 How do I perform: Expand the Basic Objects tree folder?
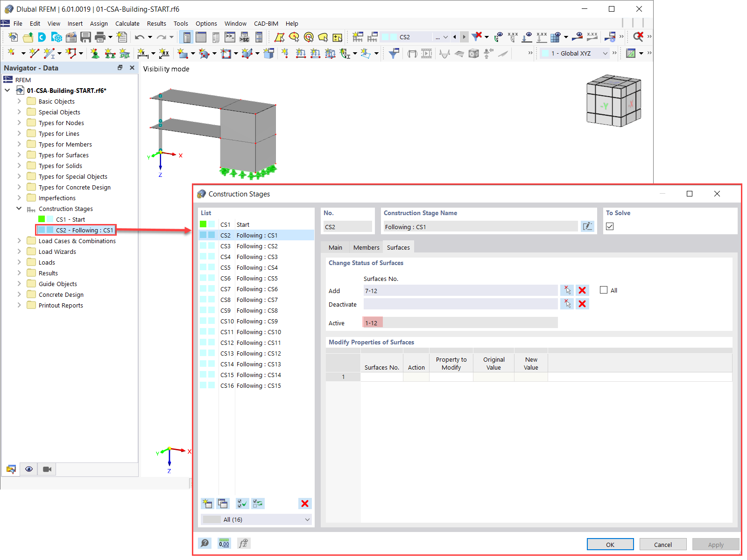[19, 101]
